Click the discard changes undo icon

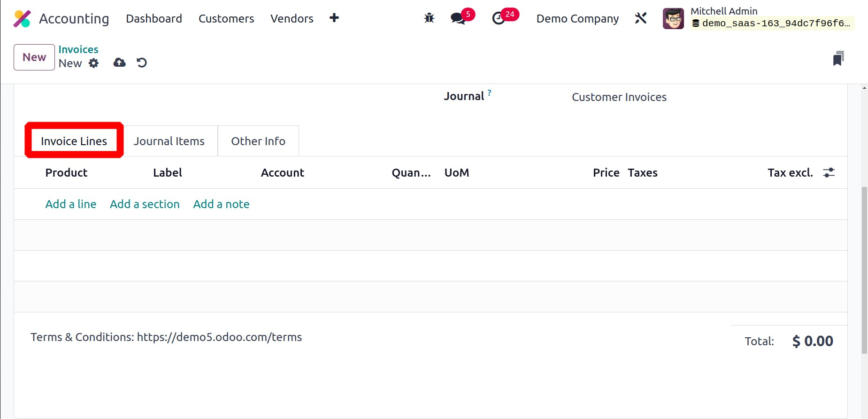point(142,62)
